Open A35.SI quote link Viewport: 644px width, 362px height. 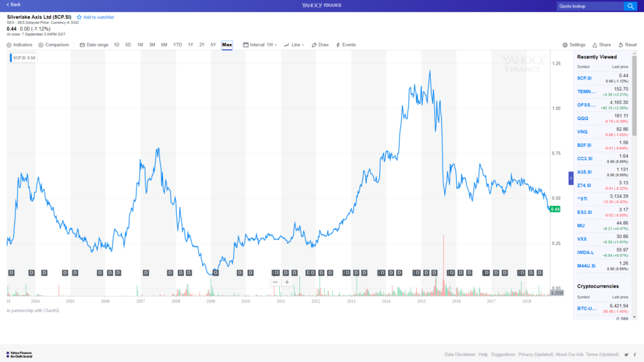tap(584, 172)
